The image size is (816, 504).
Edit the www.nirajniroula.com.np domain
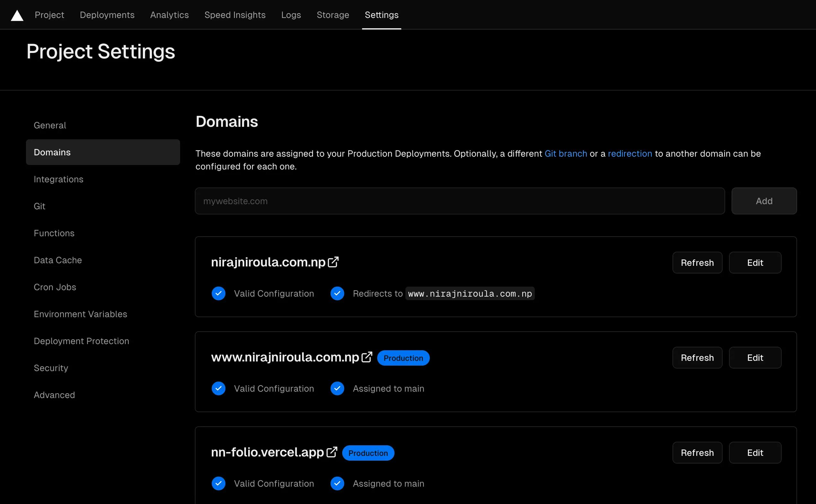coord(755,358)
